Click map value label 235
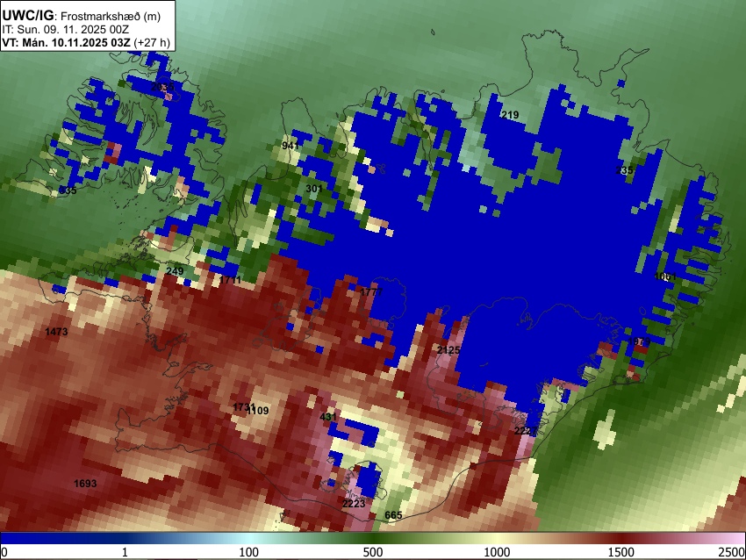The height and width of the screenshot is (560, 746). 624,170
